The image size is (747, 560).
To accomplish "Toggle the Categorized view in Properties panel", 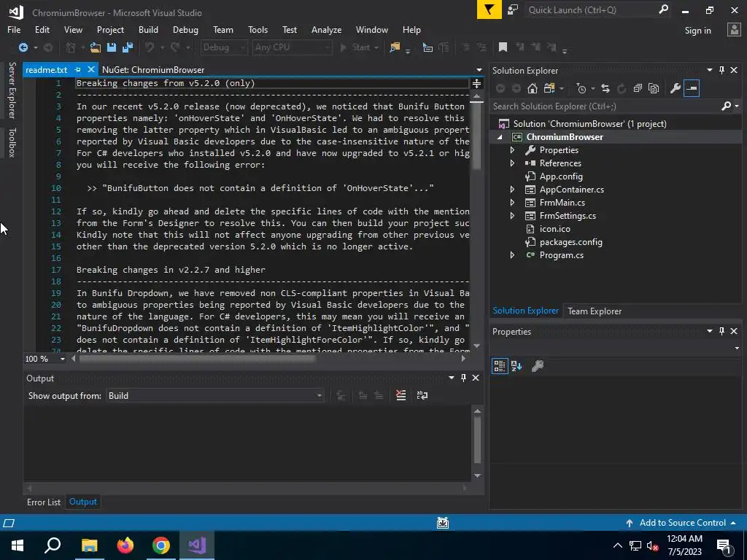I will (x=499, y=366).
